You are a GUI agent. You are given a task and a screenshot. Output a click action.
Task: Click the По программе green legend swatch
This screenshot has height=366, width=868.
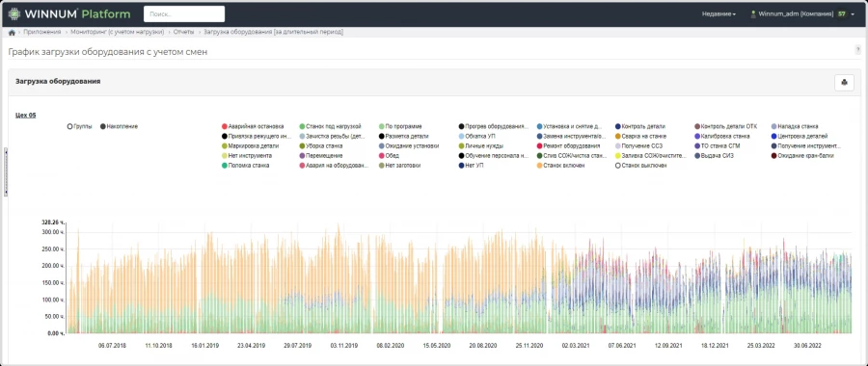pos(381,126)
